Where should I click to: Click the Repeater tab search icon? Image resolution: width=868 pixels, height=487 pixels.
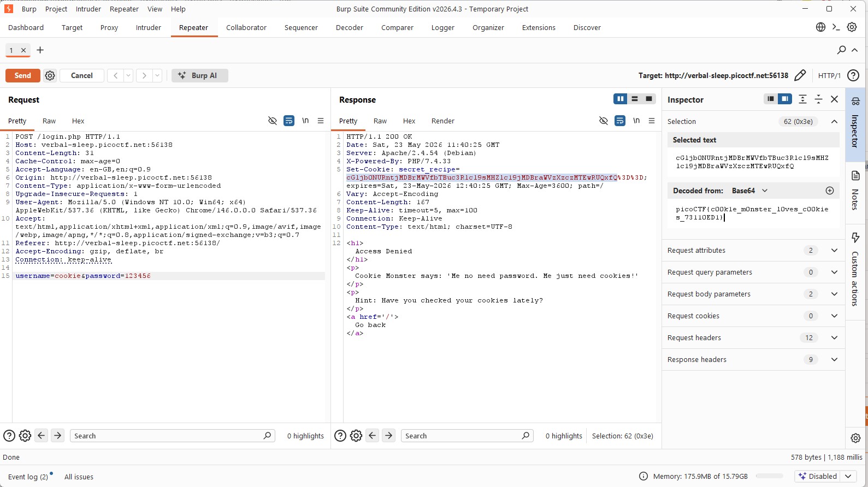(x=841, y=50)
